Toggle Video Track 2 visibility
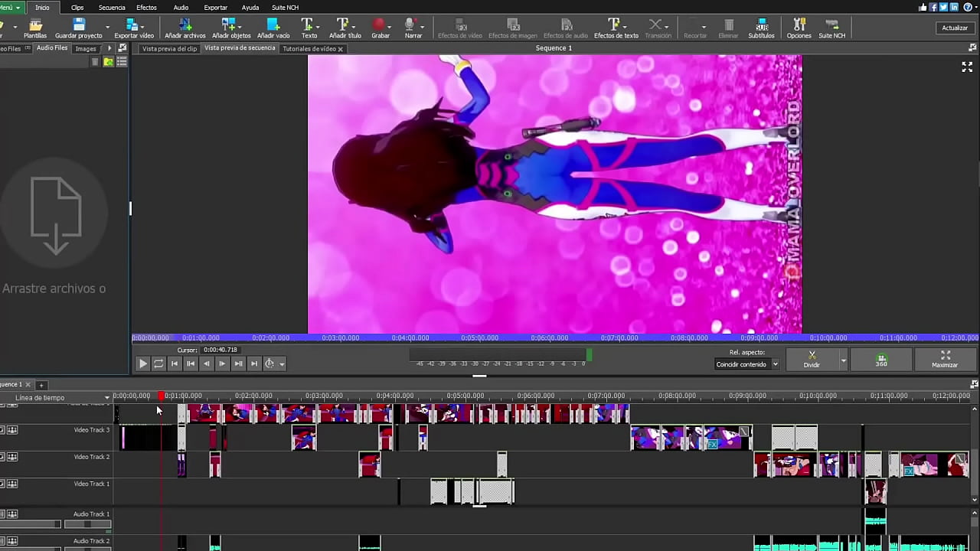Screen dimensions: 980x551 2,457
